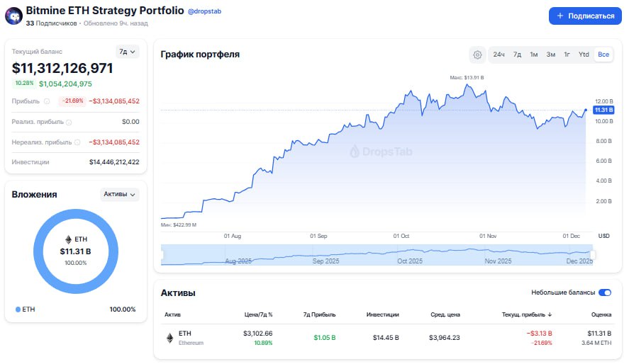
Task: Select the Ytd chart range
Action: point(584,55)
